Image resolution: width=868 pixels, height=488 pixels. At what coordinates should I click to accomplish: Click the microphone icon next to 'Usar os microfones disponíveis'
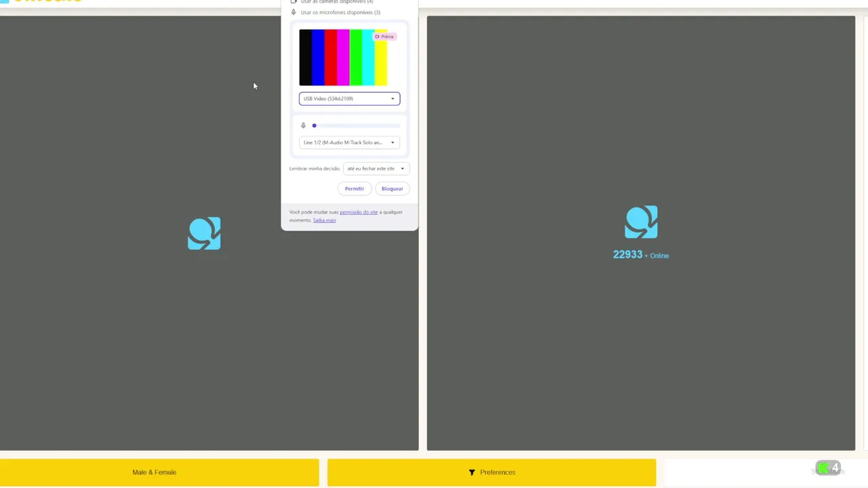pyautogui.click(x=294, y=12)
